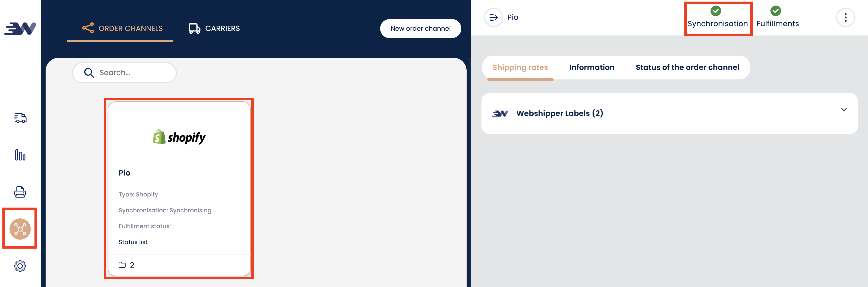Click the folder icon on Pio card
The width and height of the screenshot is (868, 287).
click(122, 265)
